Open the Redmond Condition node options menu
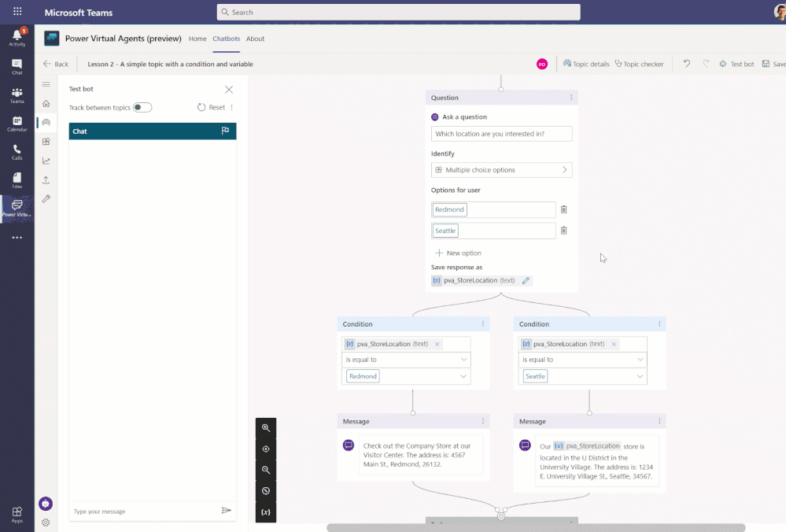 point(483,324)
